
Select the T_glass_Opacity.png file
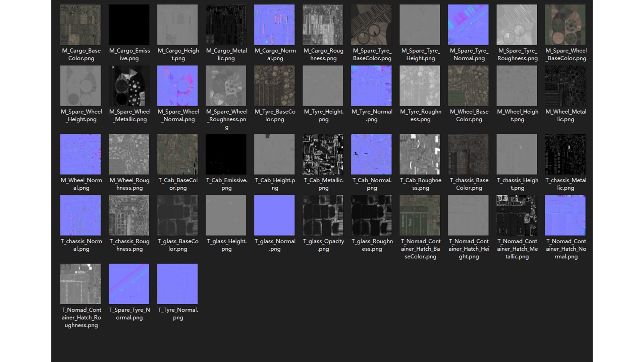point(323,216)
